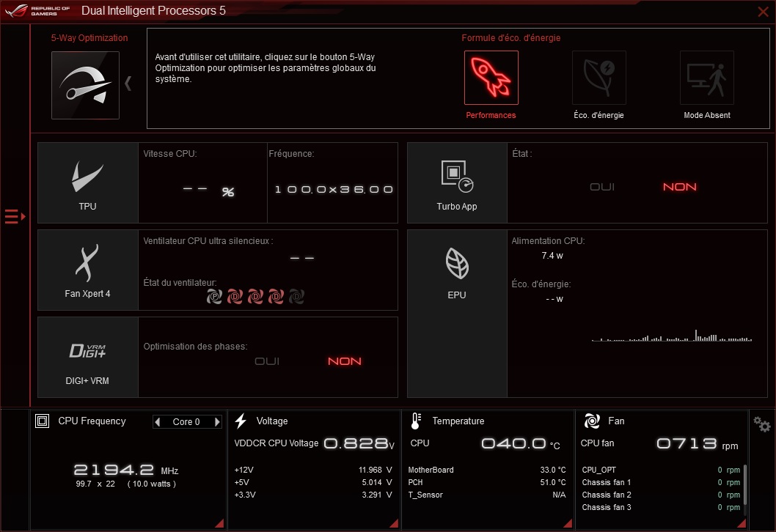The width and height of the screenshot is (776, 532).
Task: Open monitor settings gear icon
Action: (762, 424)
